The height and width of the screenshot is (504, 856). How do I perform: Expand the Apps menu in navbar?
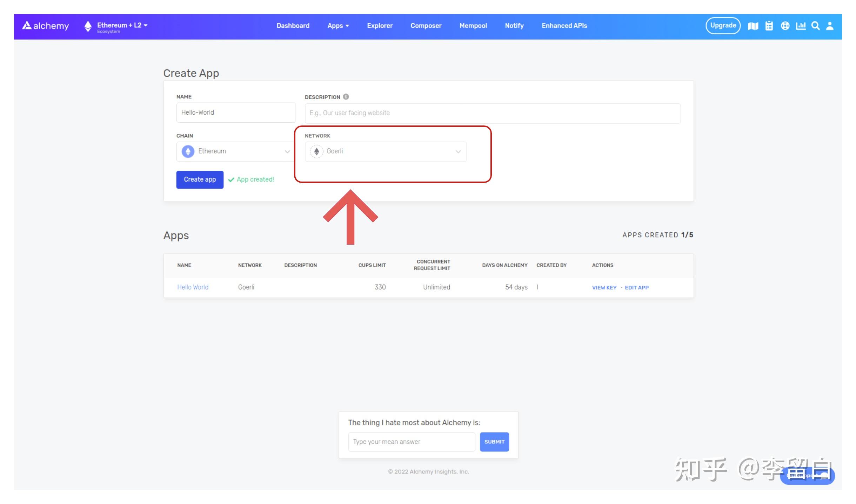[338, 26]
